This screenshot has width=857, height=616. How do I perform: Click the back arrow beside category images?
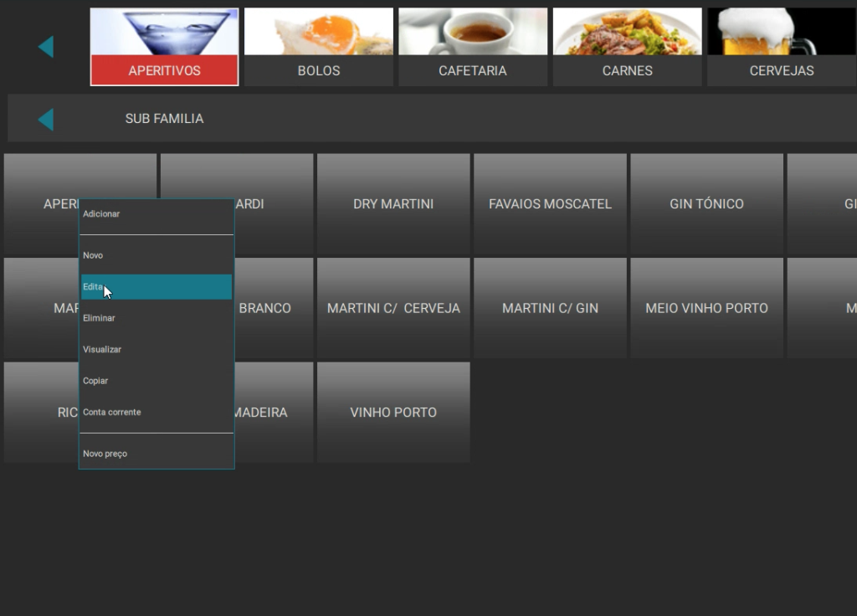[46, 47]
